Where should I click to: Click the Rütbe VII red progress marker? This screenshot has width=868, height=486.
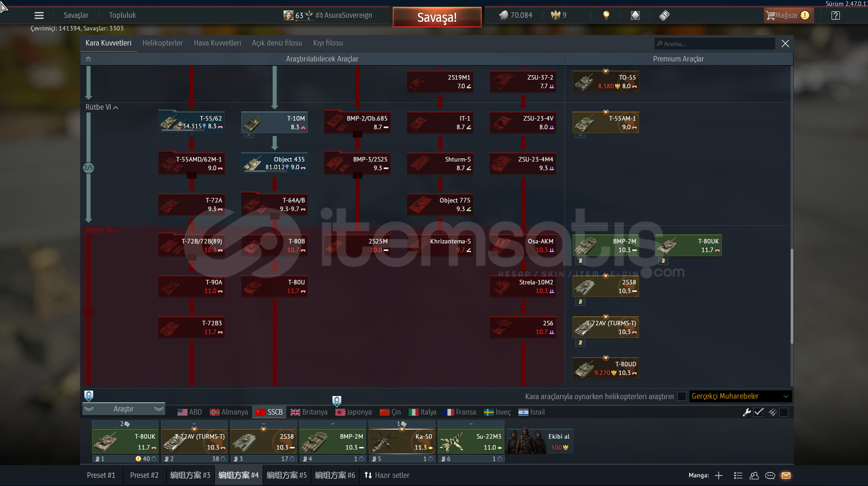[x=88, y=312]
